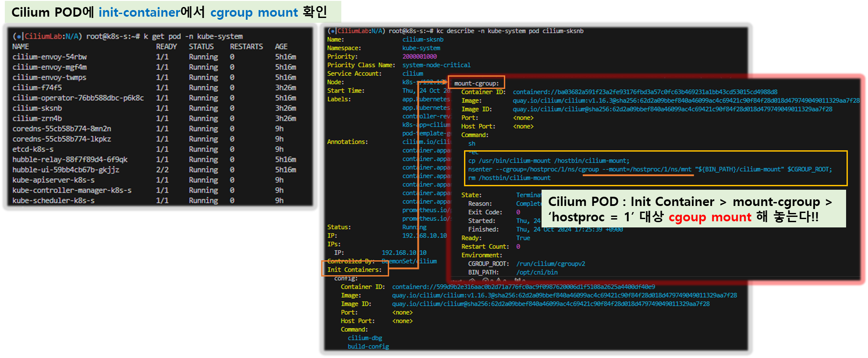Image resolution: width=868 pixels, height=358 pixels.
Task: Select the kube-controller-manager-k8s-s pod name
Action: pos(72,190)
